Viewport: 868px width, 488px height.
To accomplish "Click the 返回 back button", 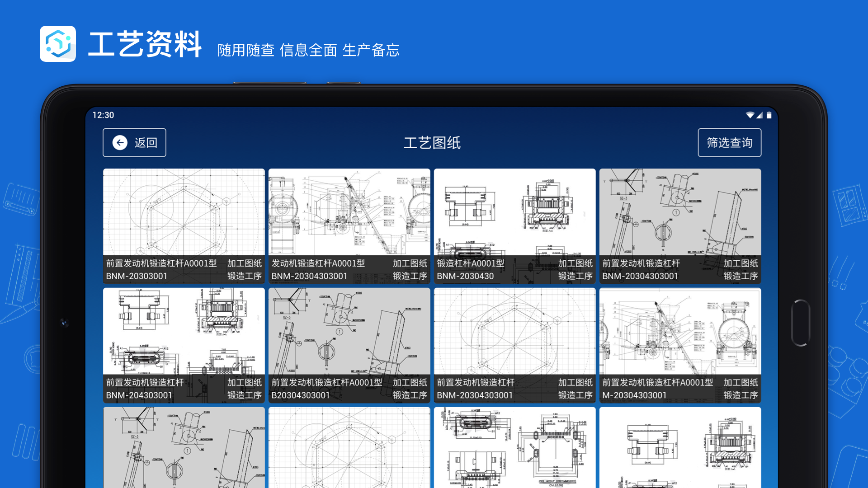I will [x=134, y=142].
